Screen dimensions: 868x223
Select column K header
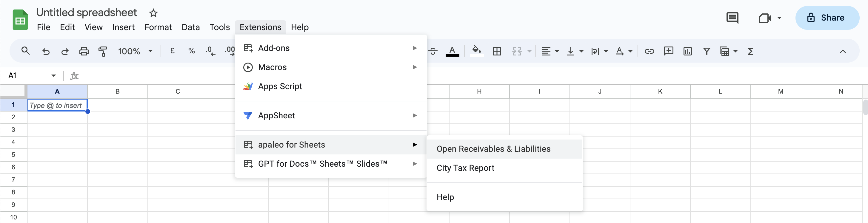click(660, 91)
